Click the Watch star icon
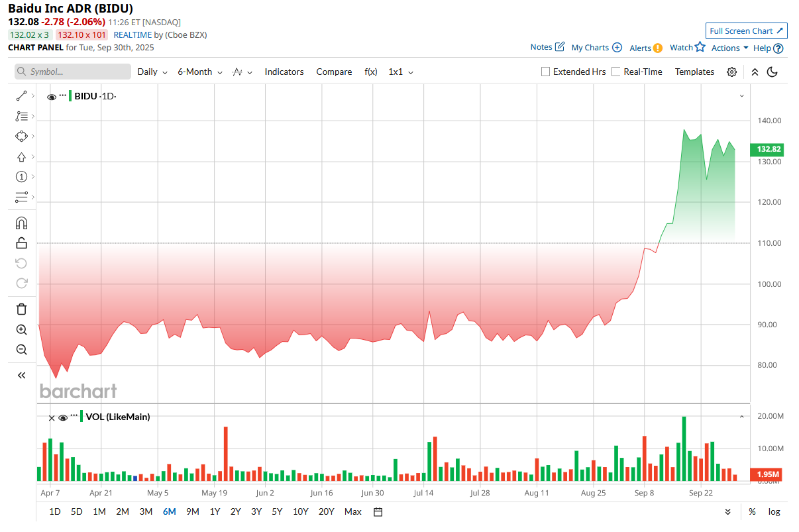799x532 pixels. pos(700,47)
